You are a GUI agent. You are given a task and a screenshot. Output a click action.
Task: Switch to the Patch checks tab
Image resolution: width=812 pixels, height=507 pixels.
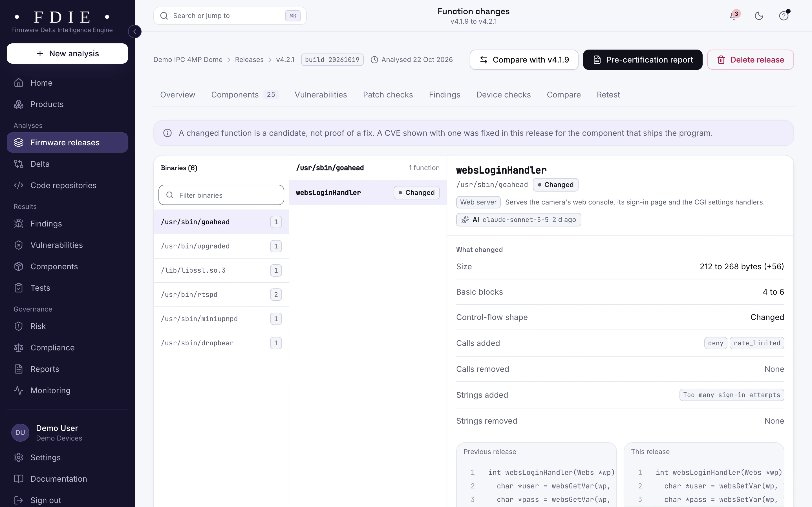388,95
